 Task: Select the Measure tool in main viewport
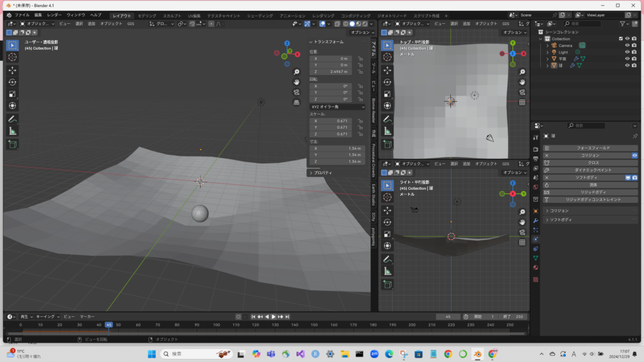[13, 131]
